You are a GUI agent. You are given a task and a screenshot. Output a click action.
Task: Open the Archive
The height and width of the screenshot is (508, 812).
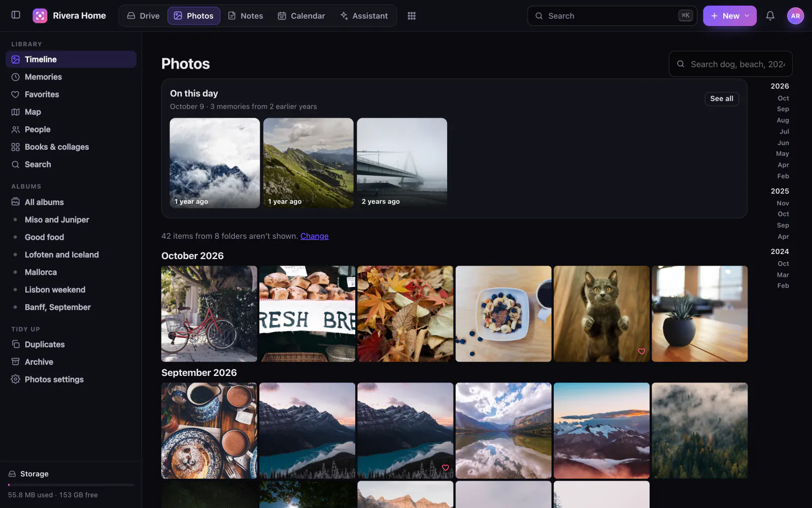71,362
